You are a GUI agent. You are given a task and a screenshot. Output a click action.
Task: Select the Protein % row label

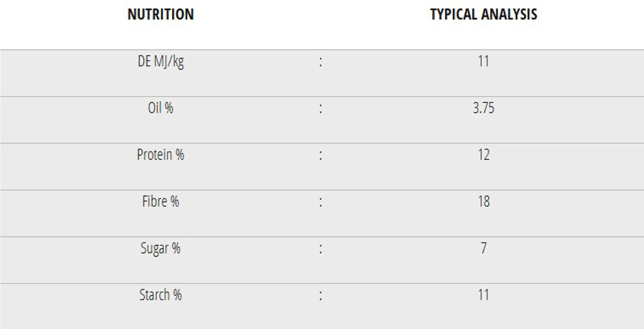click(161, 155)
